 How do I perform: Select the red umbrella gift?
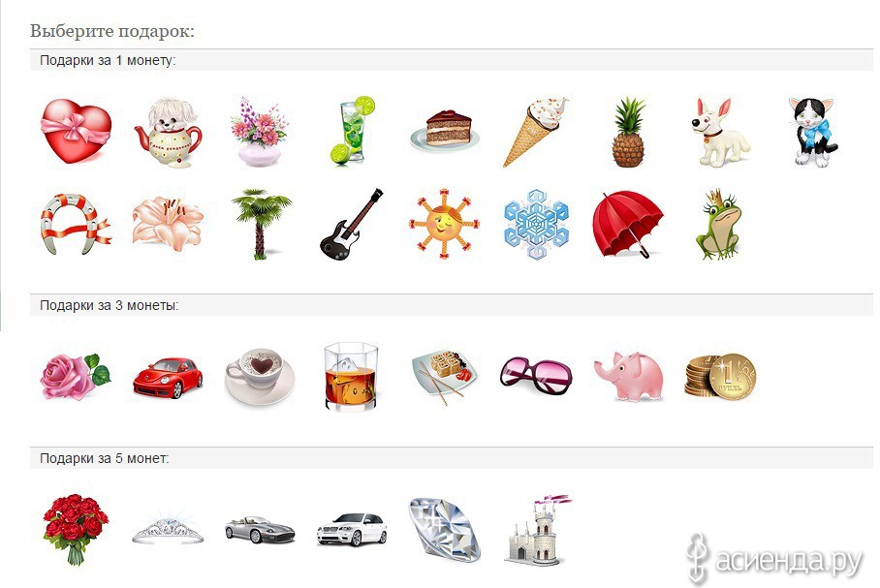(x=628, y=224)
